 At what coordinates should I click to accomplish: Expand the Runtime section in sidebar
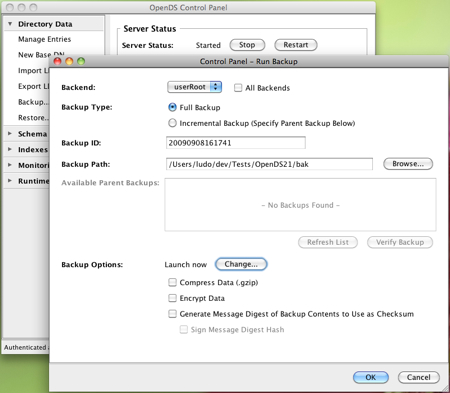10,181
